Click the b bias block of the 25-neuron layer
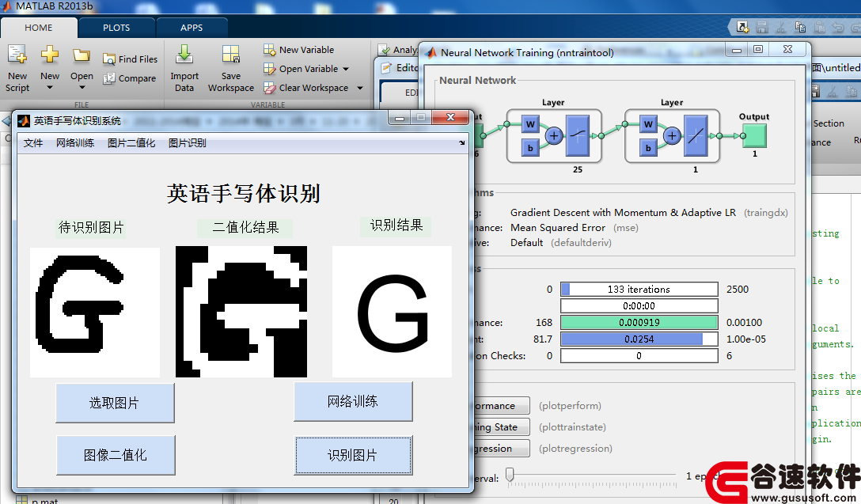The image size is (861, 504). (530, 148)
